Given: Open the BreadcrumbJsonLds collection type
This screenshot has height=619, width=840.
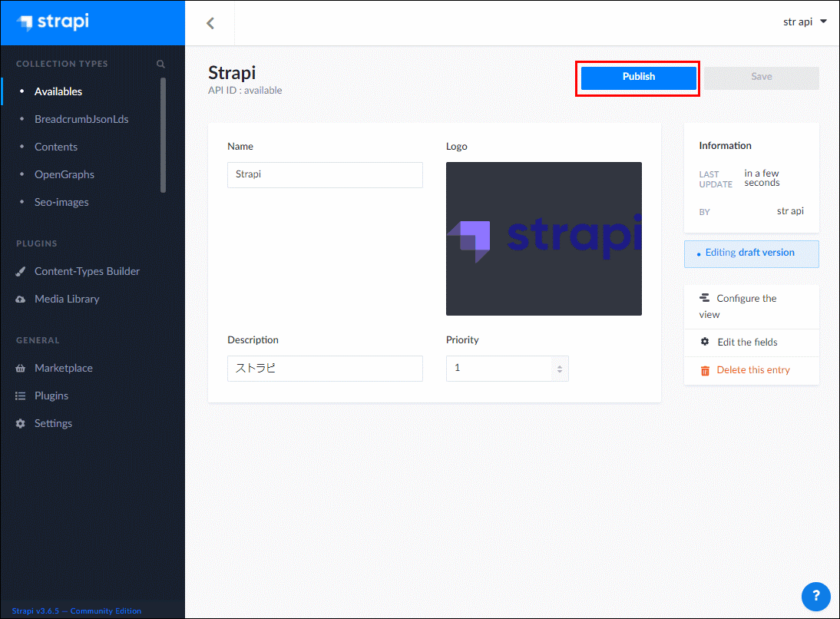Looking at the screenshot, I should 81,120.
